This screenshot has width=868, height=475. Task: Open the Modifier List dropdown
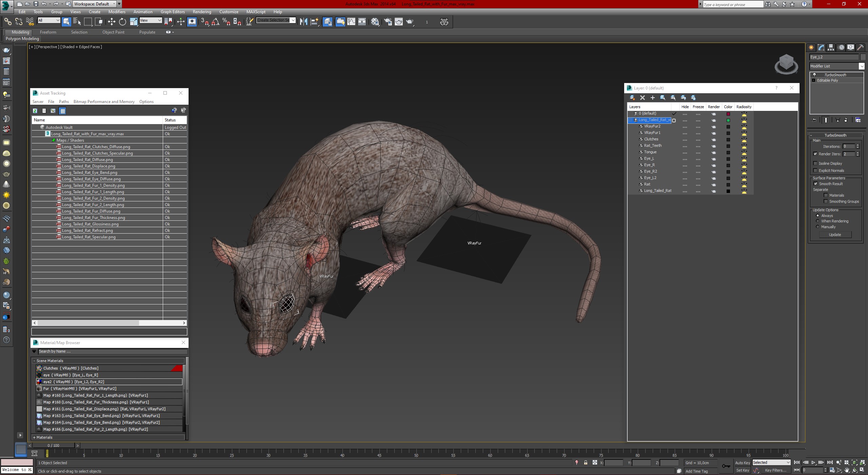[x=861, y=66]
